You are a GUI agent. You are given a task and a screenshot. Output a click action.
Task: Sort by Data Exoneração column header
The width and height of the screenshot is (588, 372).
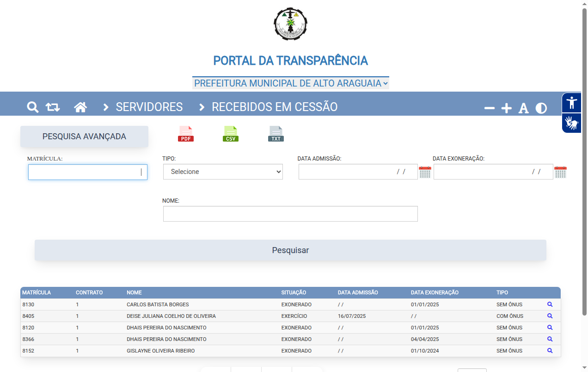[x=435, y=292]
